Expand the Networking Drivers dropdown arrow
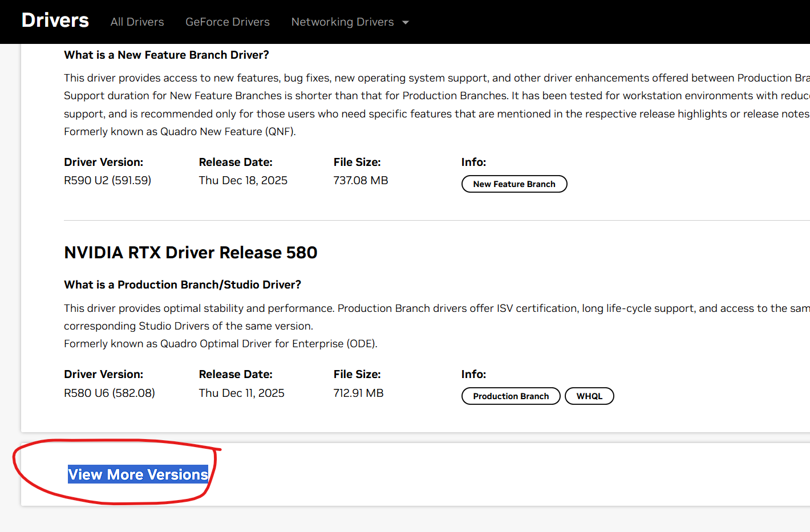The image size is (810, 532). click(x=406, y=22)
